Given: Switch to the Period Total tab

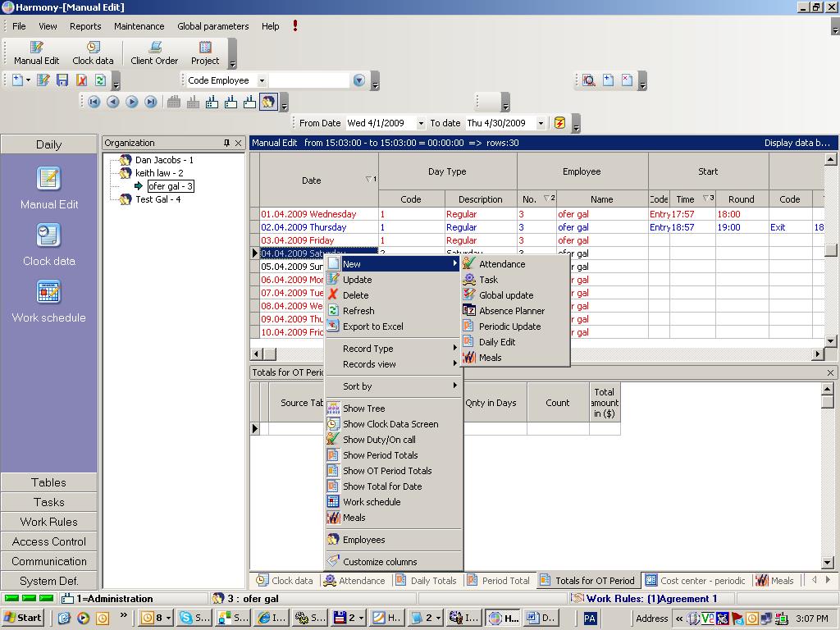Looking at the screenshot, I should 499,581.
